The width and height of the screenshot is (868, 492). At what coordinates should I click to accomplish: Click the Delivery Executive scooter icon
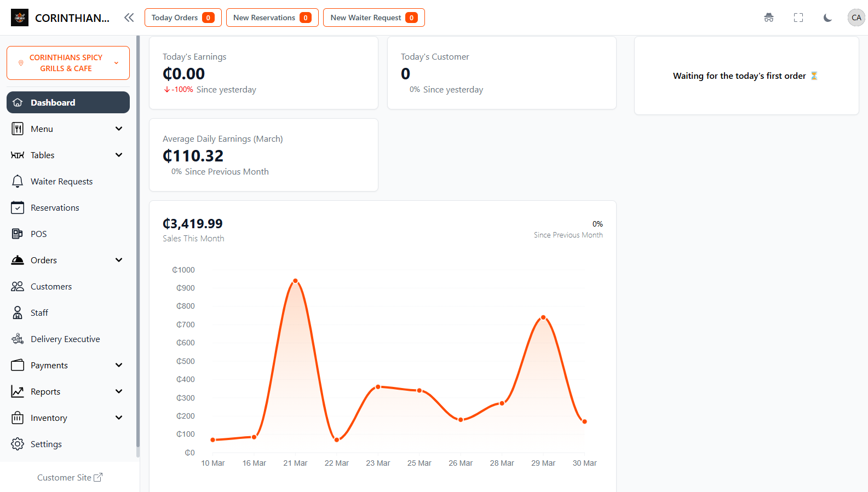pos(18,339)
